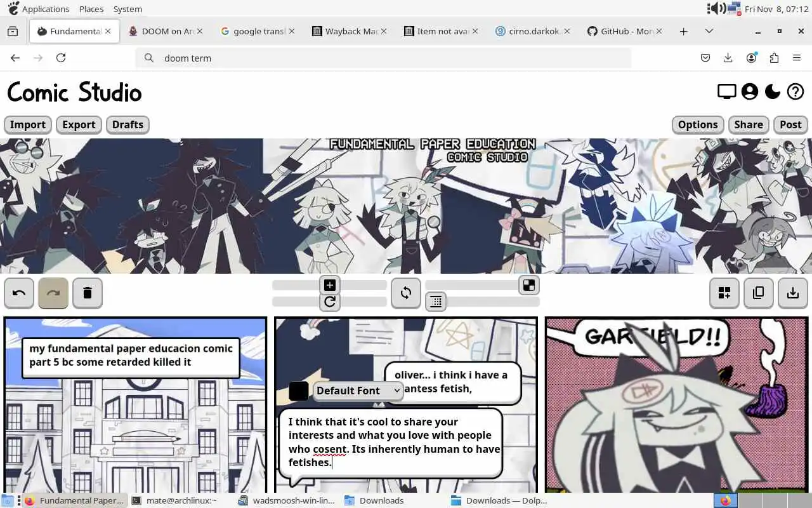Open the Default Font dropdown
This screenshot has height=508, width=812.
click(358, 391)
